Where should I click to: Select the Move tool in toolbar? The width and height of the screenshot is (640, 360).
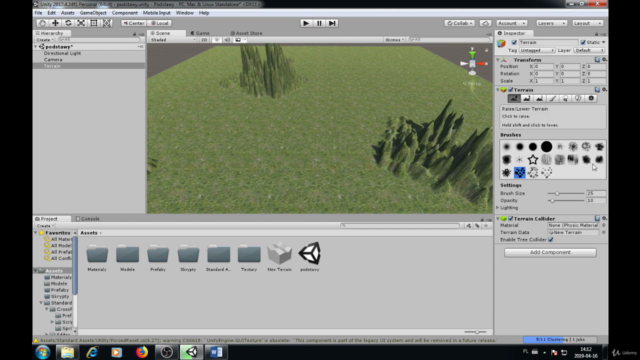coord(55,23)
